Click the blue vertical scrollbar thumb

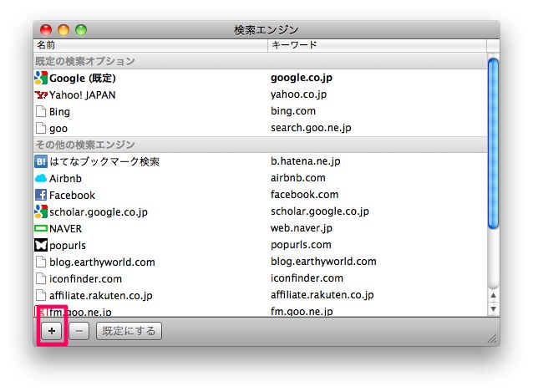493,144
